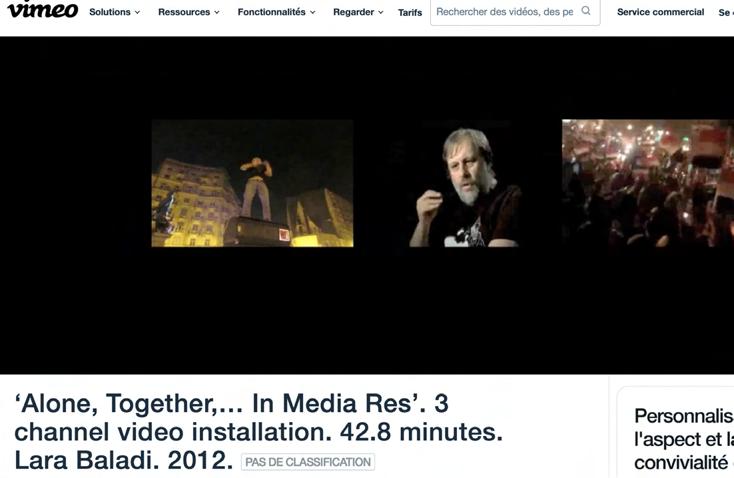Expand the Ressources menu

click(189, 12)
